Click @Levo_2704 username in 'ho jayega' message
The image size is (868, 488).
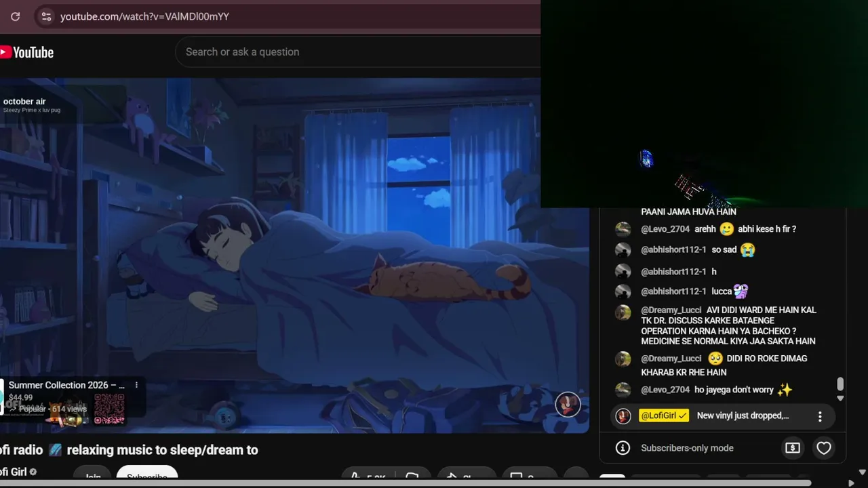[x=665, y=390]
